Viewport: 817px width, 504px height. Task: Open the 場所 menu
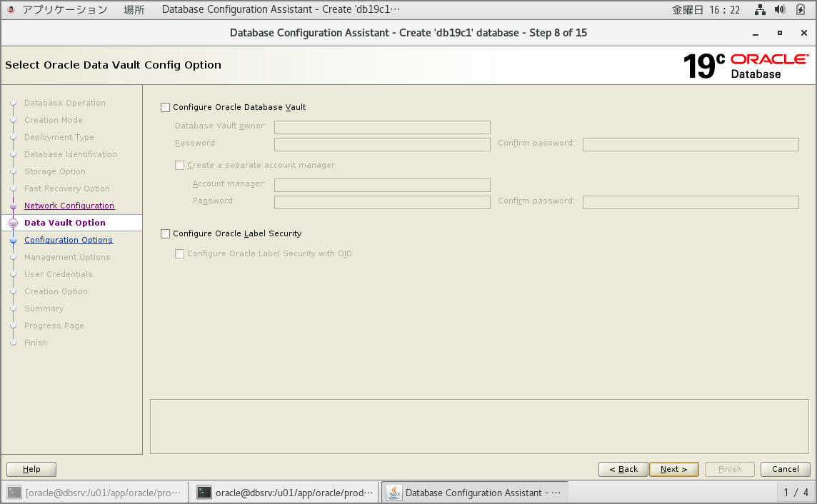point(134,10)
